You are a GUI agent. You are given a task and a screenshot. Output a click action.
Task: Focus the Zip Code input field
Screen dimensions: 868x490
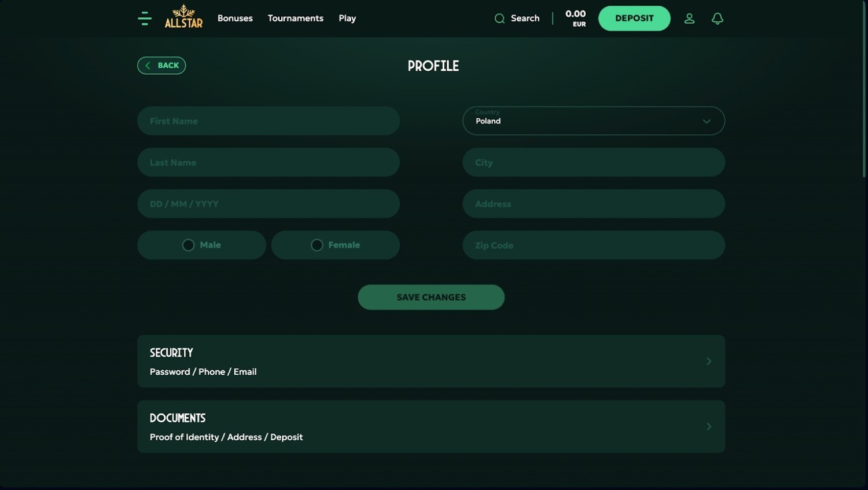[x=593, y=246]
